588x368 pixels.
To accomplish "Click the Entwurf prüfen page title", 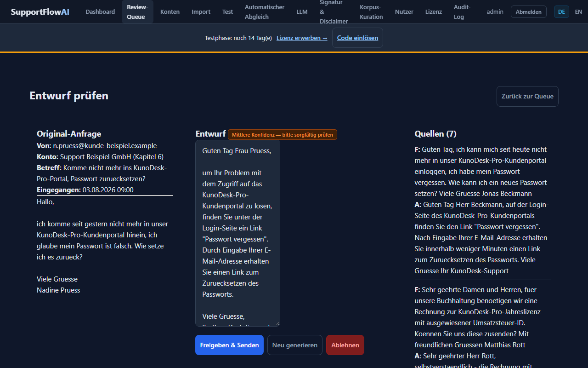I will pos(69,96).
